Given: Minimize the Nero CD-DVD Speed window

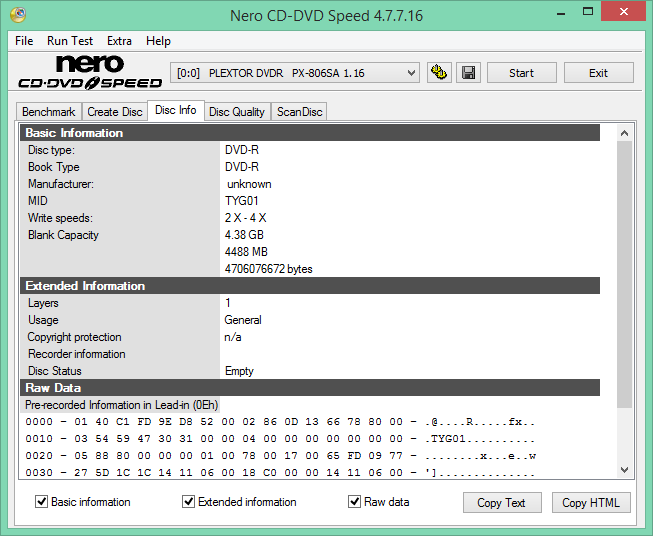Looking at the screenshot, I should 561,12.
